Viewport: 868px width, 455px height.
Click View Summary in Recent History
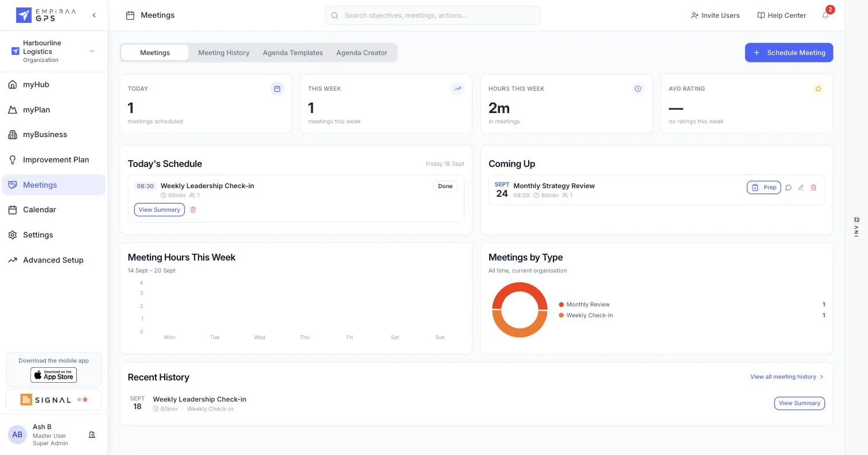(x=799, y=403)
